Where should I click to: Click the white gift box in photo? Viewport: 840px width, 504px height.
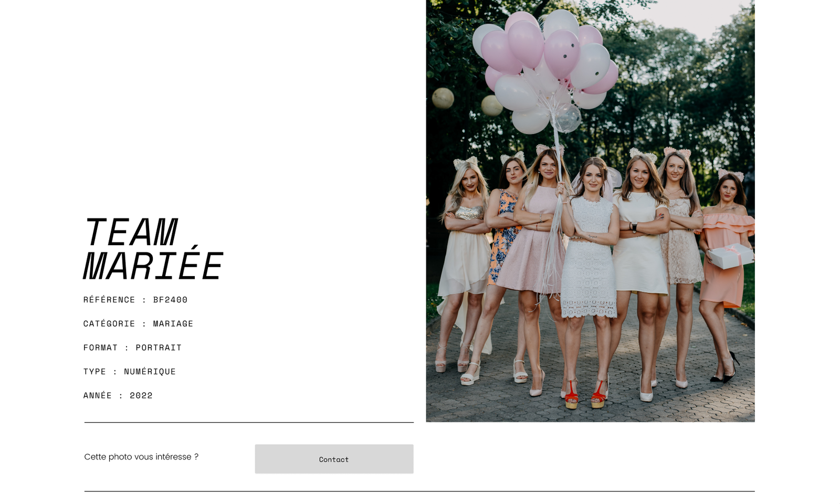coord(730,256)
